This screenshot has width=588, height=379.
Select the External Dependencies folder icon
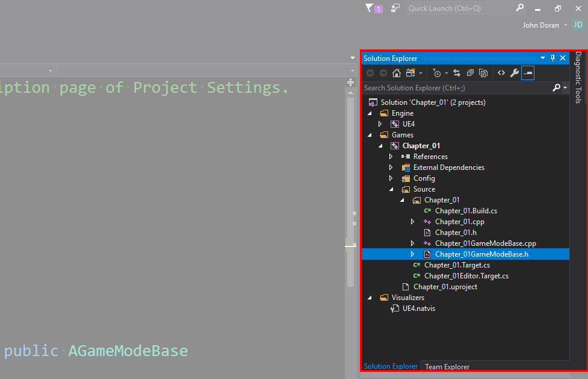point(406,168)
